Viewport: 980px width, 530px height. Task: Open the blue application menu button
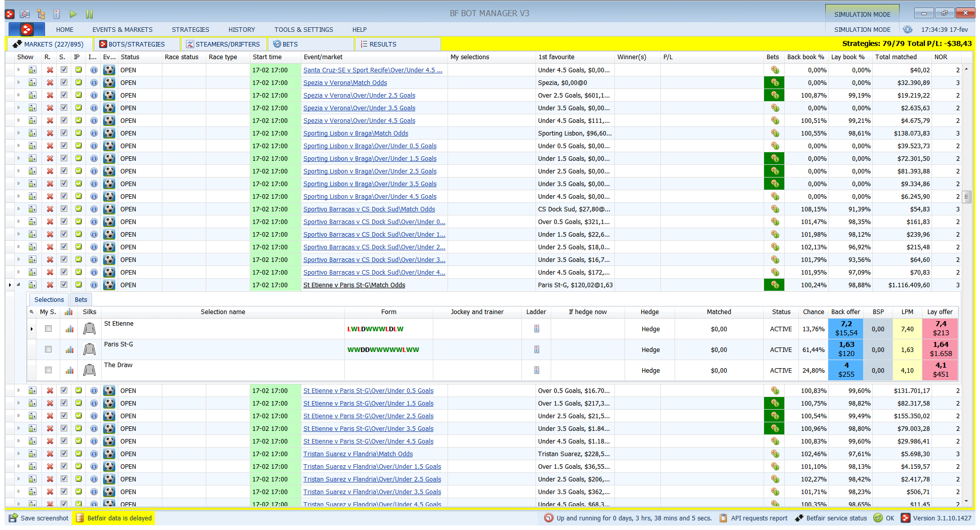[27, 29]
